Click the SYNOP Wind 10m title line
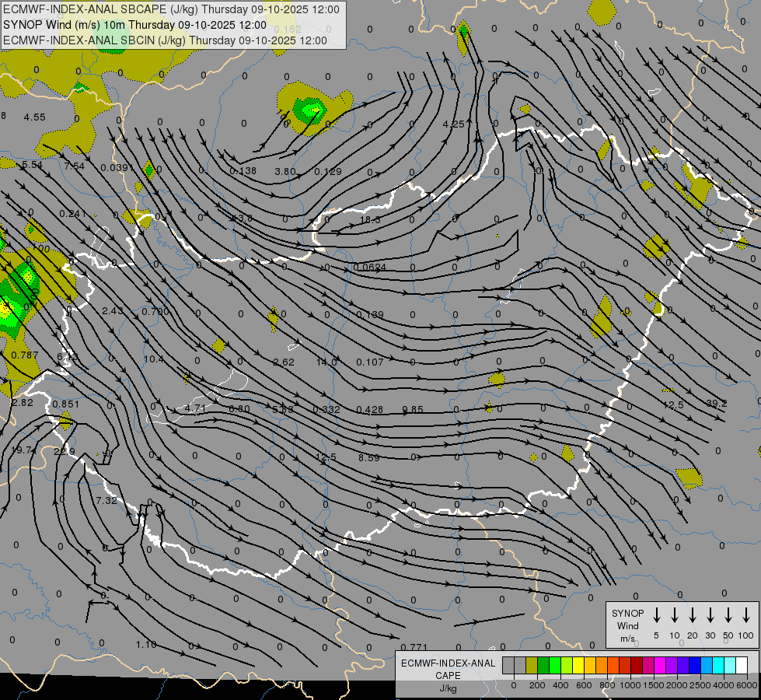This screenshot has height=700, width=761. click(135, 25)
